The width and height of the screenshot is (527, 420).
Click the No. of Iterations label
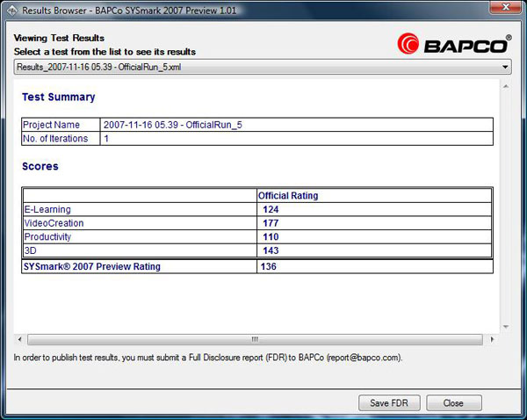55,139
